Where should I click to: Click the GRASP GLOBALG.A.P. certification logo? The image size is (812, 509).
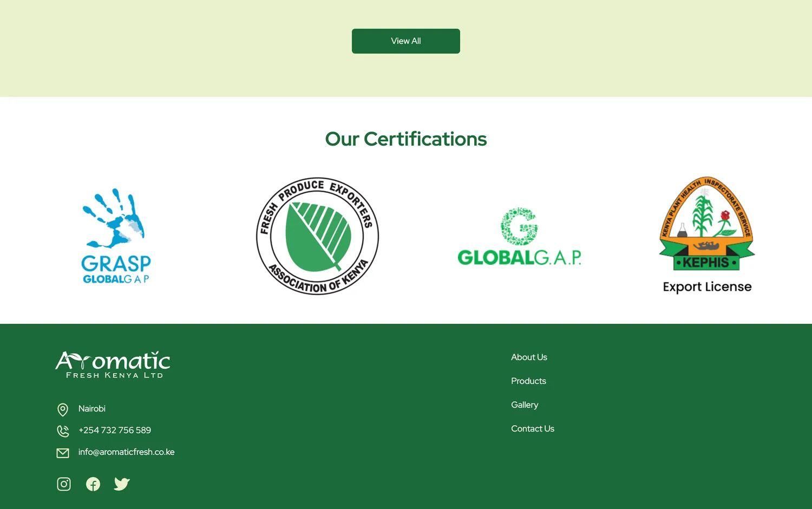coord(116,236)
